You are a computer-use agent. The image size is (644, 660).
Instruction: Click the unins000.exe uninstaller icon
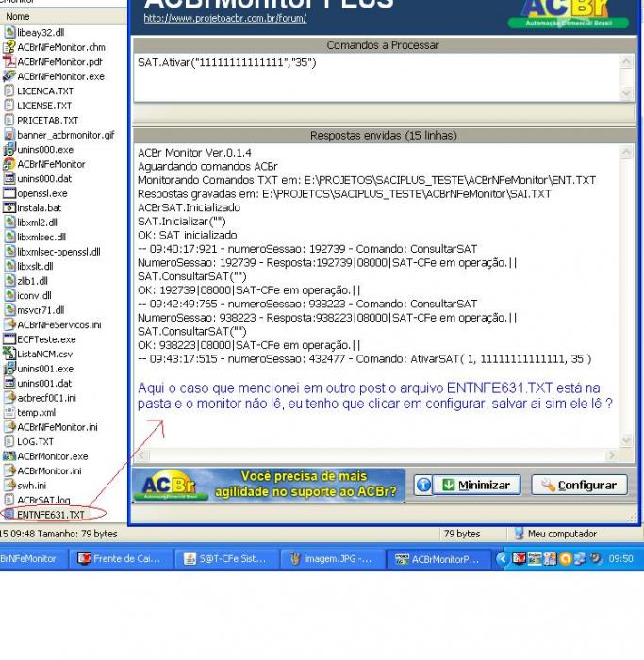click(9, 149)
